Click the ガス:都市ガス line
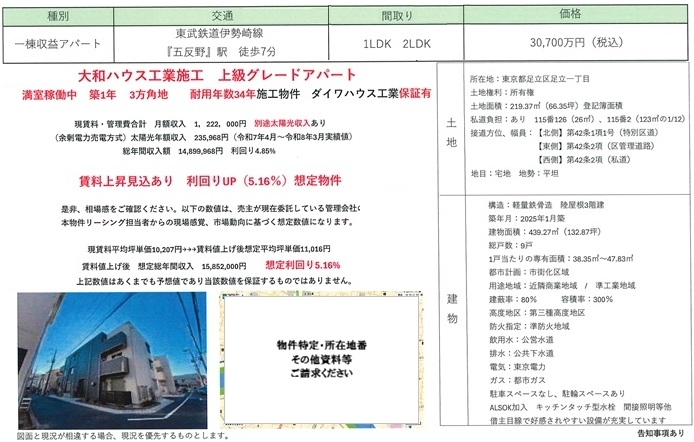This screenshot has height=442, width=694. [517, 380]
